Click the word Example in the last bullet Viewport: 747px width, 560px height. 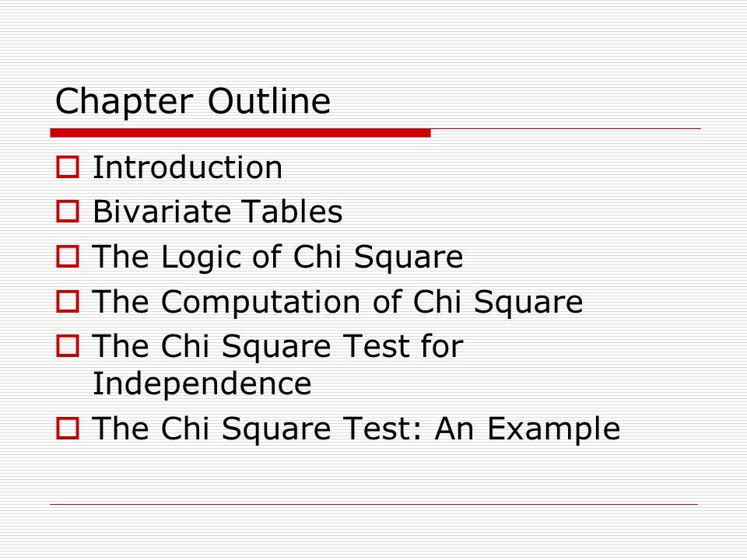(554, 430)
